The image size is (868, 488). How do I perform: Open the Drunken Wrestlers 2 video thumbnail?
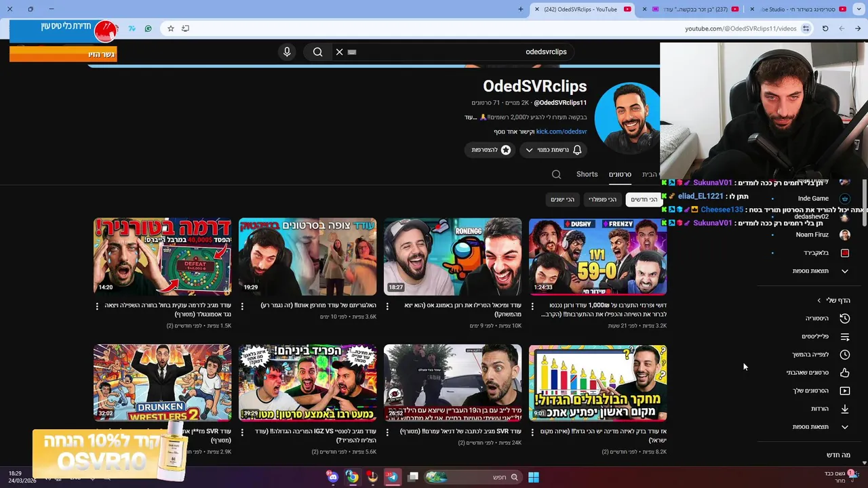click(x=162, y=383)
